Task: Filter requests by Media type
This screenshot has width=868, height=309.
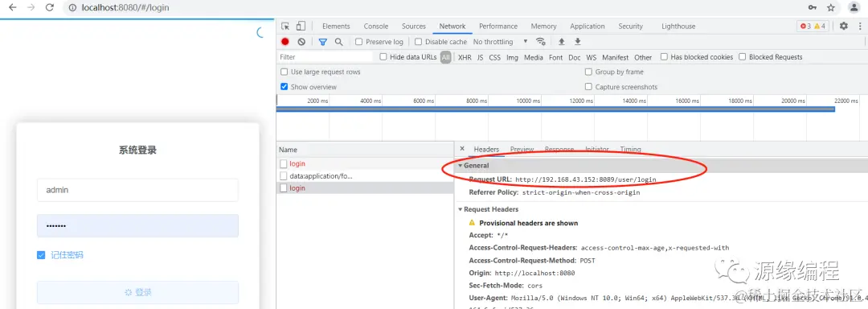Action: click(x=533, y=57)
